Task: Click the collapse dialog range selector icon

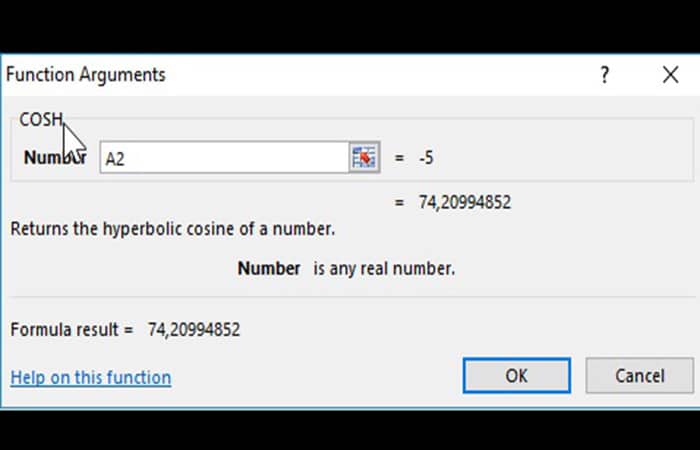Action: point(363,158)
